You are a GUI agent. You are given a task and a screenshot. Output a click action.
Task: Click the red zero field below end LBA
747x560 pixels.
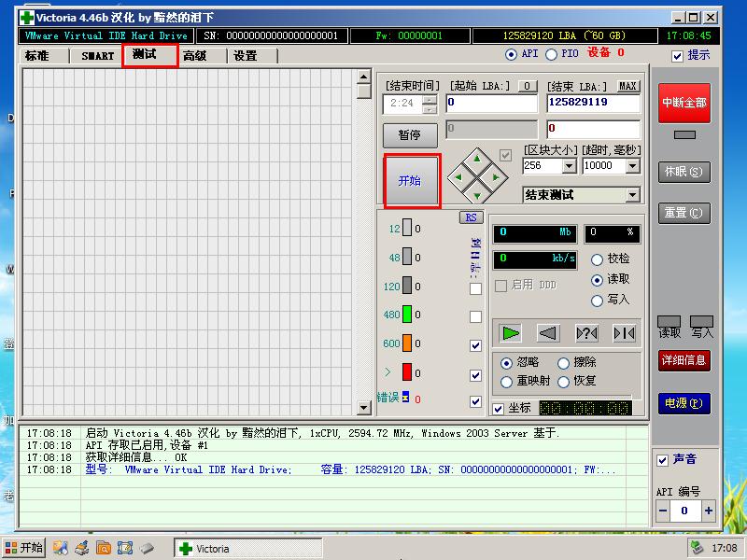[x=593, y=129]
